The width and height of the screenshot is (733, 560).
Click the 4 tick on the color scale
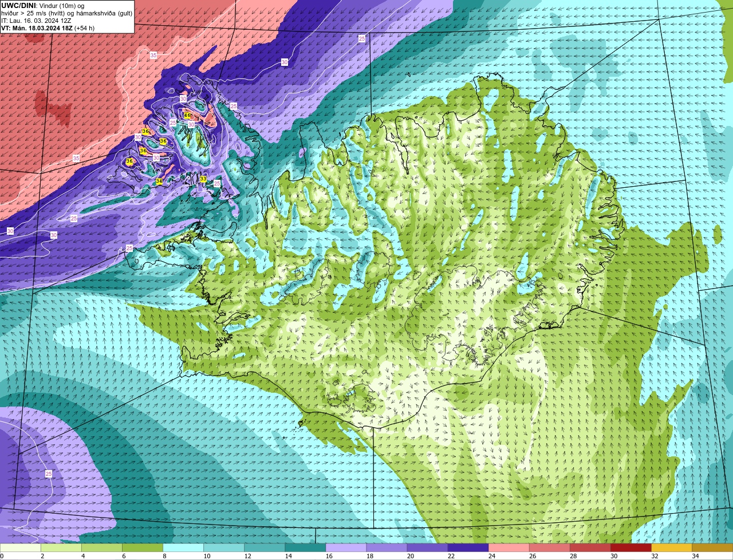coord(82,556)
